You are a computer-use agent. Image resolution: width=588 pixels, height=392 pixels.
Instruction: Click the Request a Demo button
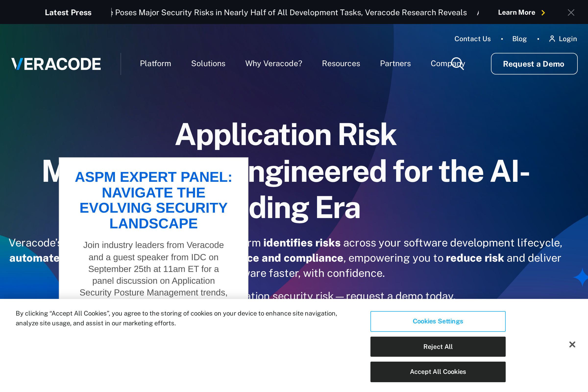pos(534,64)
